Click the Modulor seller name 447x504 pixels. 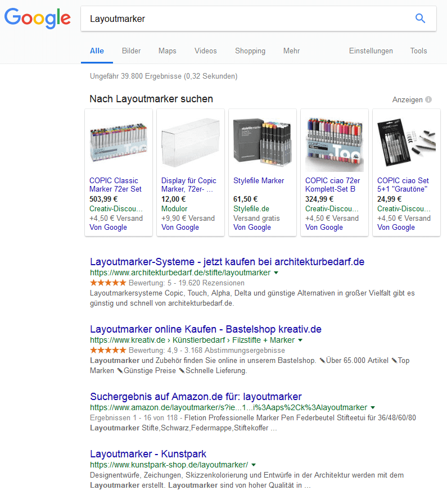coord(174,208)
